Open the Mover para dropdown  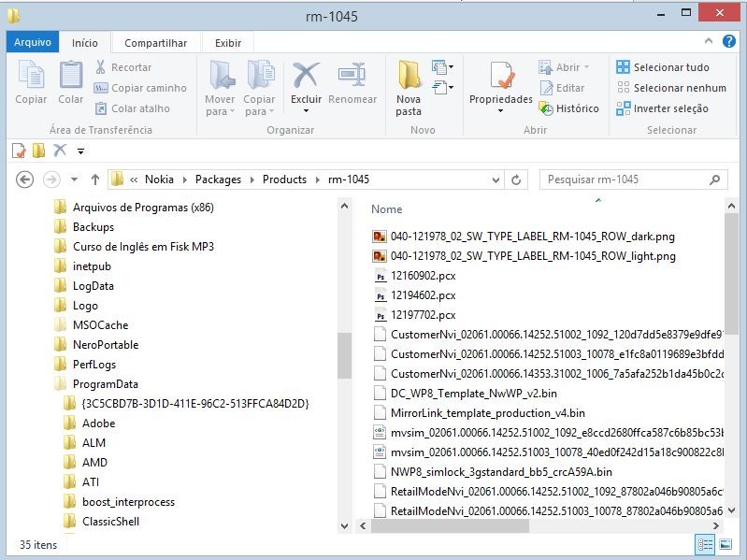coord(221,90)
